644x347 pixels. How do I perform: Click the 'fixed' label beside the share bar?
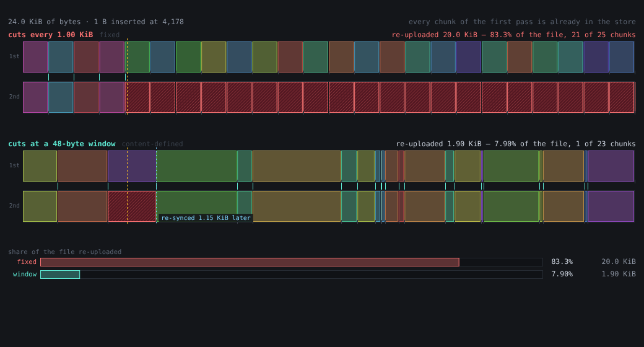click(27, 262)
